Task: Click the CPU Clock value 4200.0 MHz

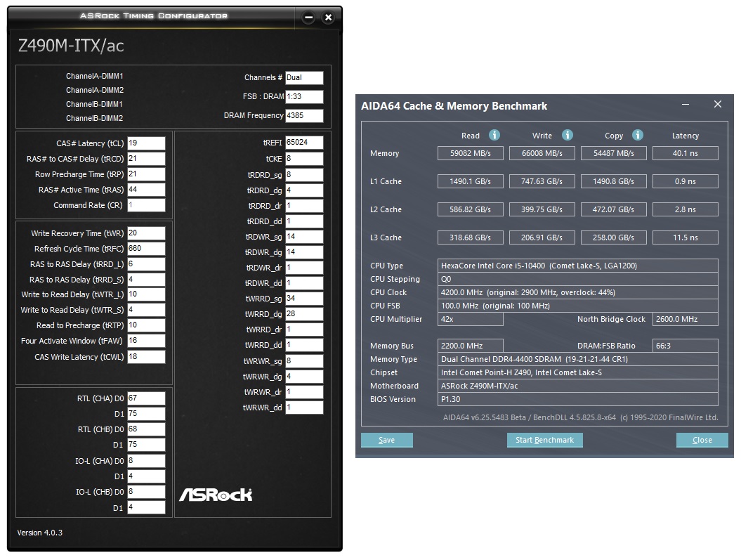Action: pyautogui.click(x=578, y=292)
